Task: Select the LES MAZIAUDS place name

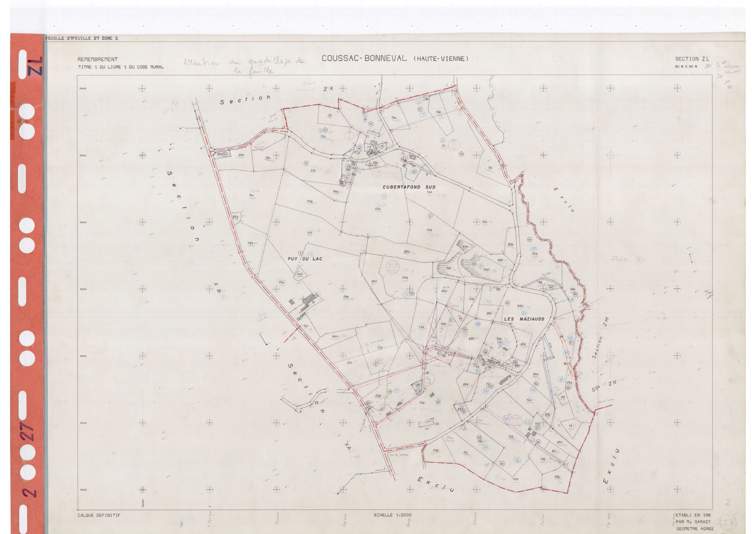Action: click(524, 319)
